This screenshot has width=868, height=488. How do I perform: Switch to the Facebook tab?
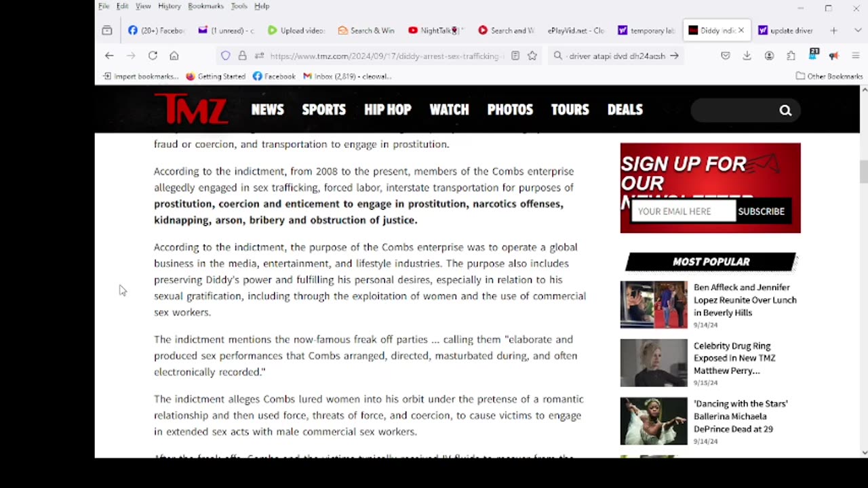pyautogui.click(x=156, y=30)
